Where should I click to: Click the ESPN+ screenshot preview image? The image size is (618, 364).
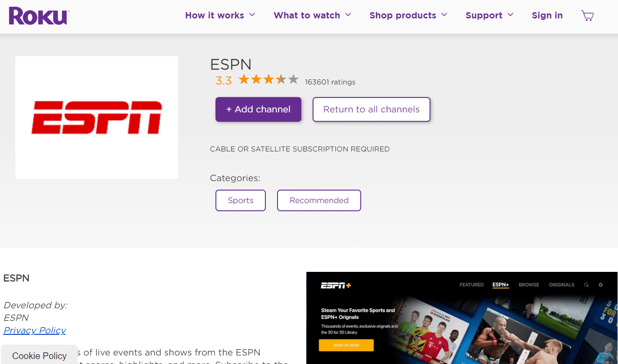click(x=462, y=318)
